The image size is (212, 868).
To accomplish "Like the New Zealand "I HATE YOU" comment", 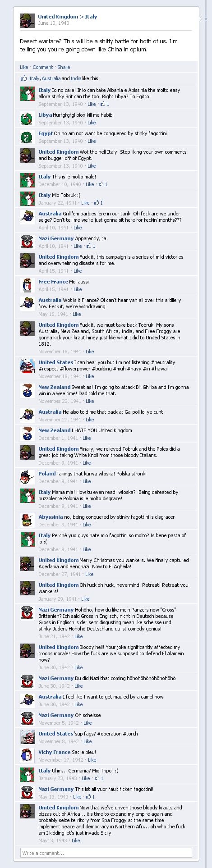I will [87, 438].
